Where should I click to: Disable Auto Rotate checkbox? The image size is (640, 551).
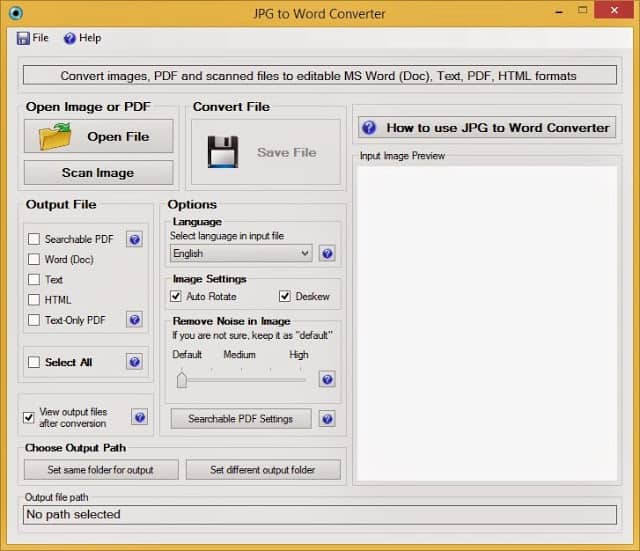click(x=176, y=296)
